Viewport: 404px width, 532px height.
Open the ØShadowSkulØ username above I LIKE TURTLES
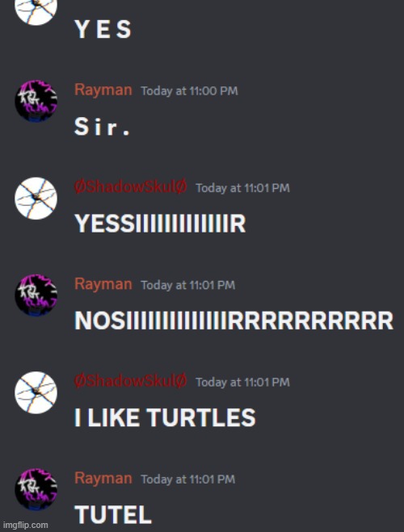[x=131, y=381]
